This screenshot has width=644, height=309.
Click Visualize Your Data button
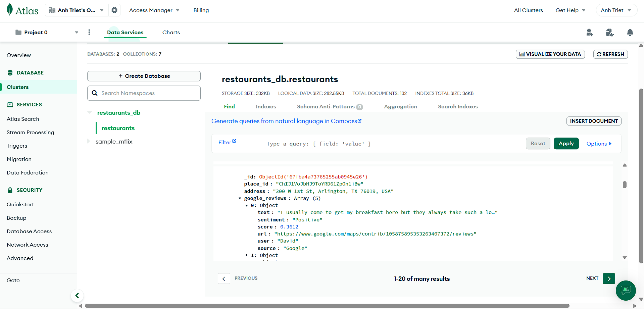point(550,54)
